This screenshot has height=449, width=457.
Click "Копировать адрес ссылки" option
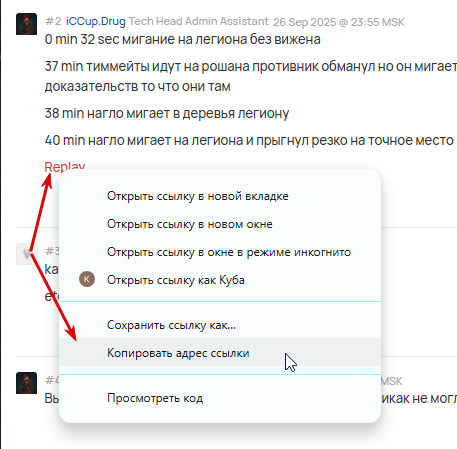(220, 352)
